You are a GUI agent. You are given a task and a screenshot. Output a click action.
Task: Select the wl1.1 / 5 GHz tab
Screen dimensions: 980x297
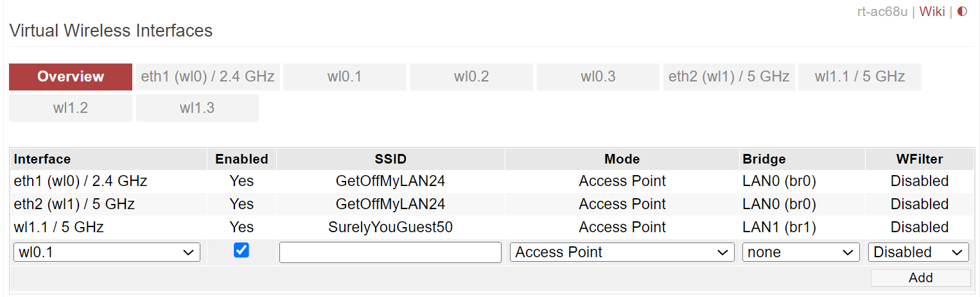tap(860, 77)
